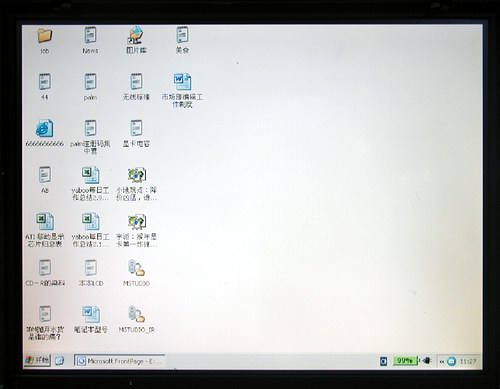Switch to the Microsoft FrontPage taskbar button
Image resolution: width=500 pixels, height=389 pixels.
tap(119, 361)
